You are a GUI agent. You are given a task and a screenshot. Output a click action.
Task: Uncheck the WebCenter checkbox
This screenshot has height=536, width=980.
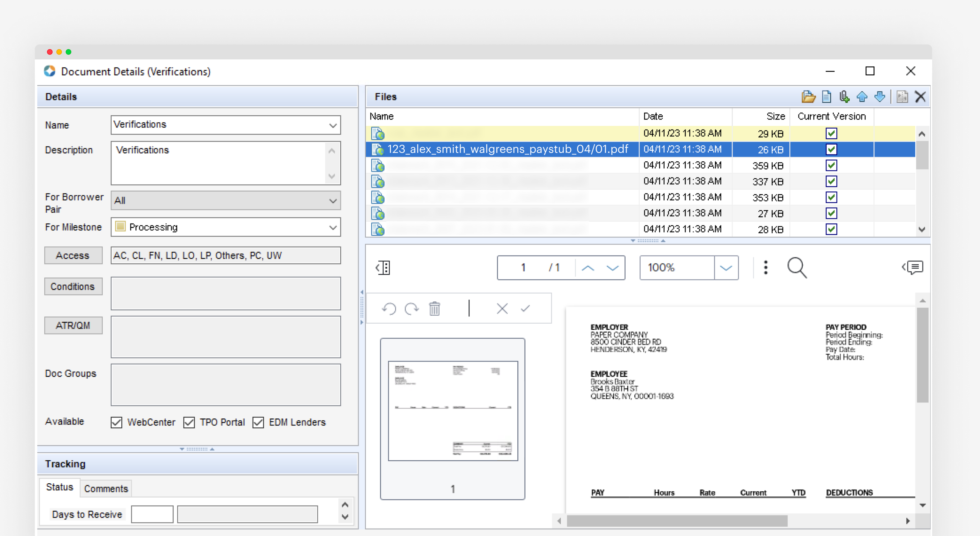[x=116, y=422]
